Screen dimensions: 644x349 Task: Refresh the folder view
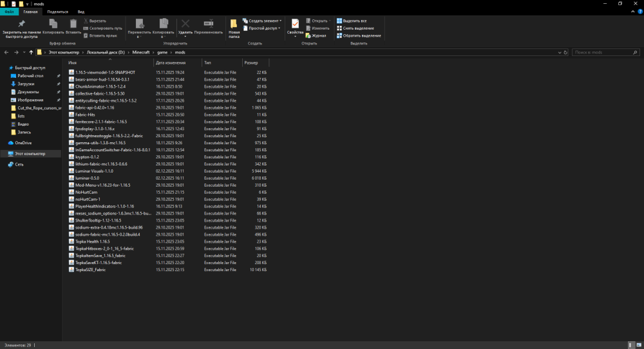point(565,53)
